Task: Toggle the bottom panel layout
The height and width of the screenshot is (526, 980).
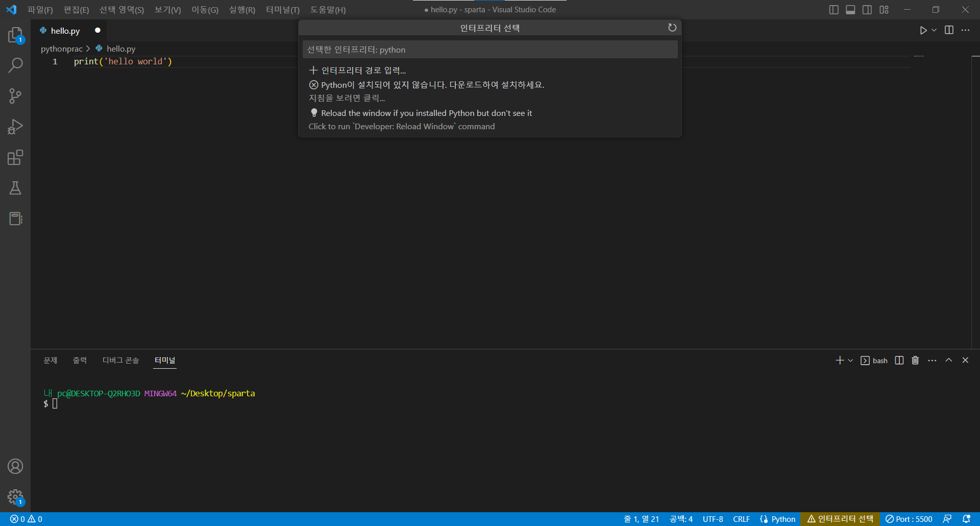Action: coord(850,10)
